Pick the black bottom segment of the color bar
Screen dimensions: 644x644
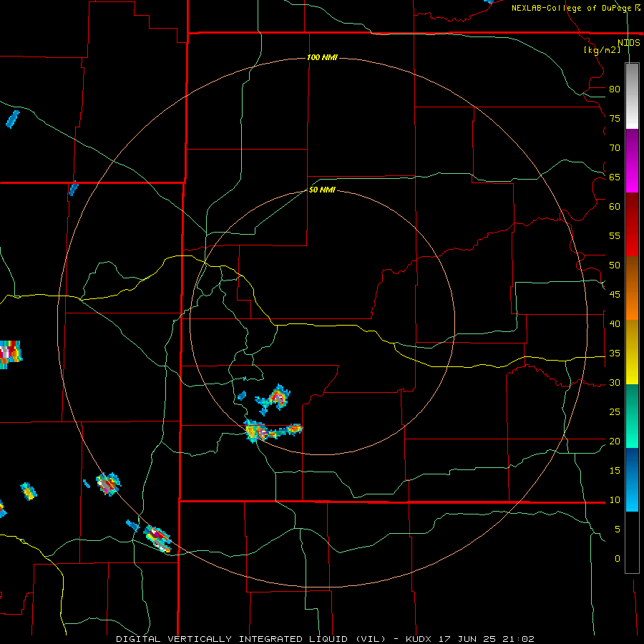[x=632, y=542]
